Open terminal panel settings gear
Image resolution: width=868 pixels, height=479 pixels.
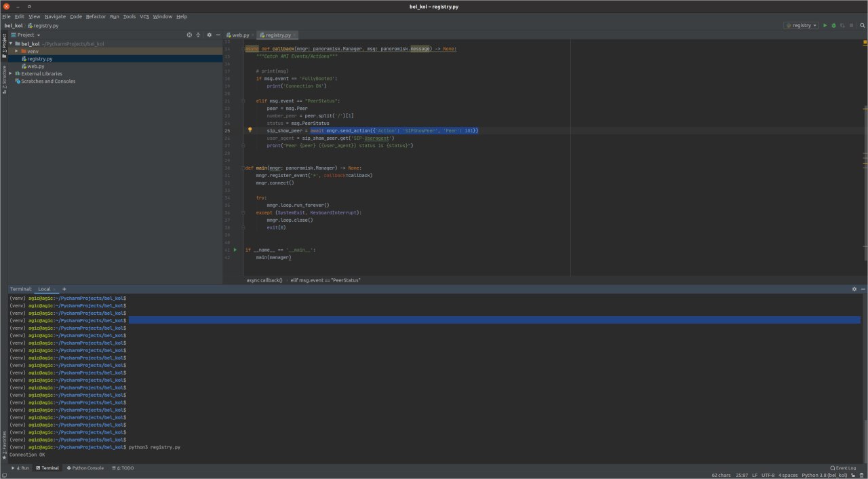tap(854, 289)
